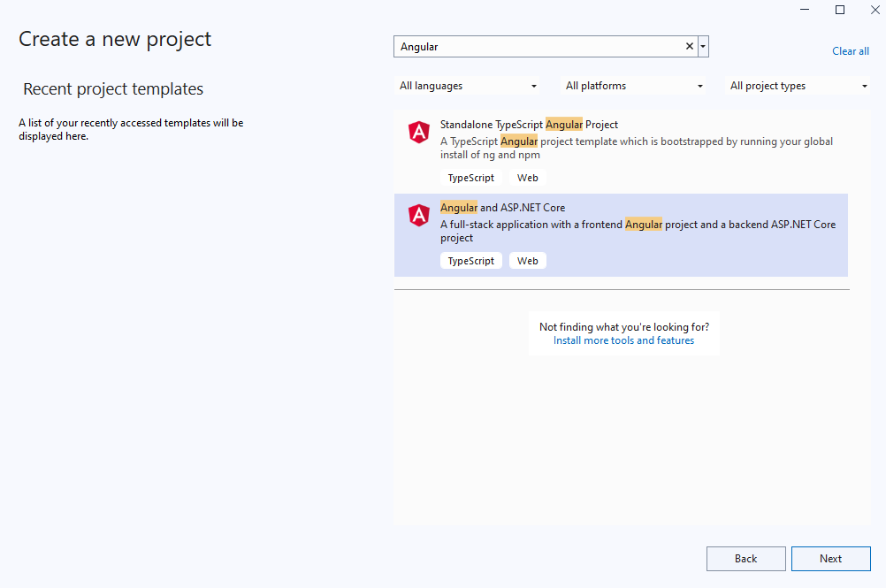Close the Create a new project dialog
The image size is (886, 588).
point(873,10)
